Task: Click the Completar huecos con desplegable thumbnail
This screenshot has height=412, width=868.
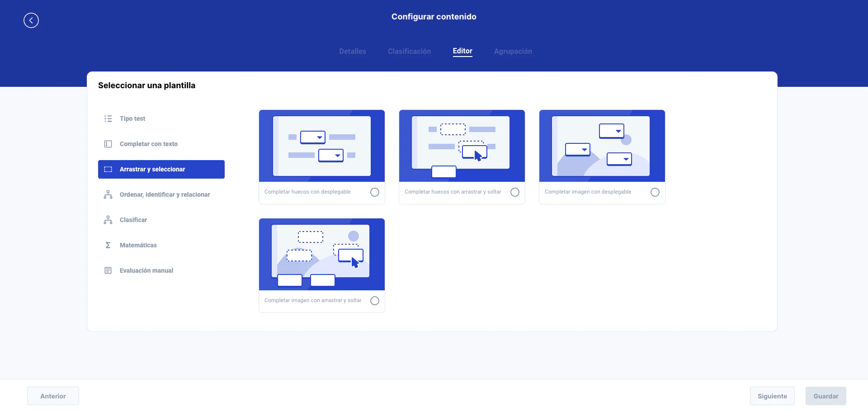Action: pos(322,146)
